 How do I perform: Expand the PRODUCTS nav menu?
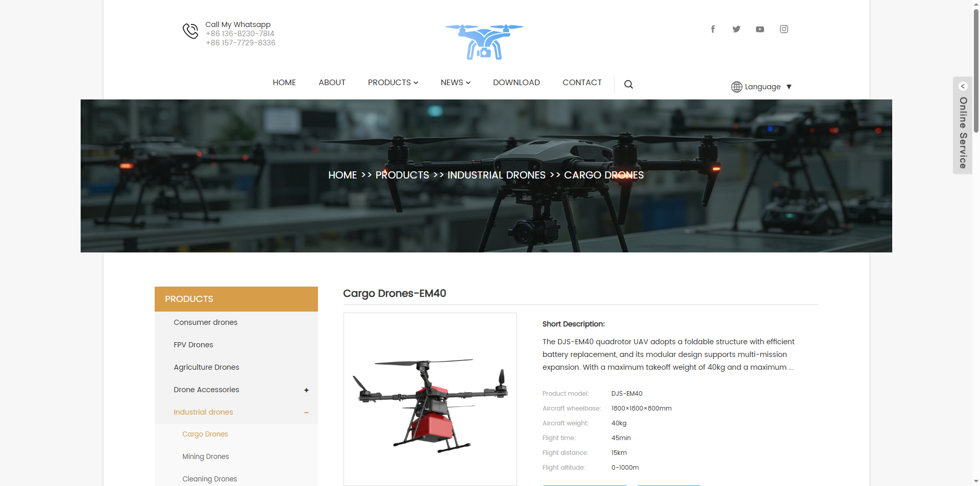[x=393, y=83]
